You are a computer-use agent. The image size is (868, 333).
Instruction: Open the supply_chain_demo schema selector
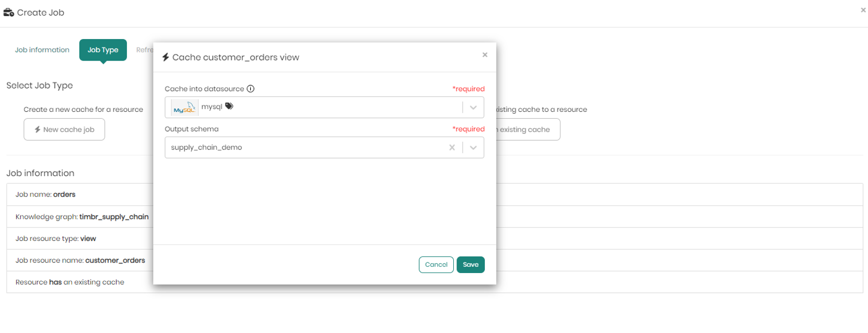click(x=305, y=148)
